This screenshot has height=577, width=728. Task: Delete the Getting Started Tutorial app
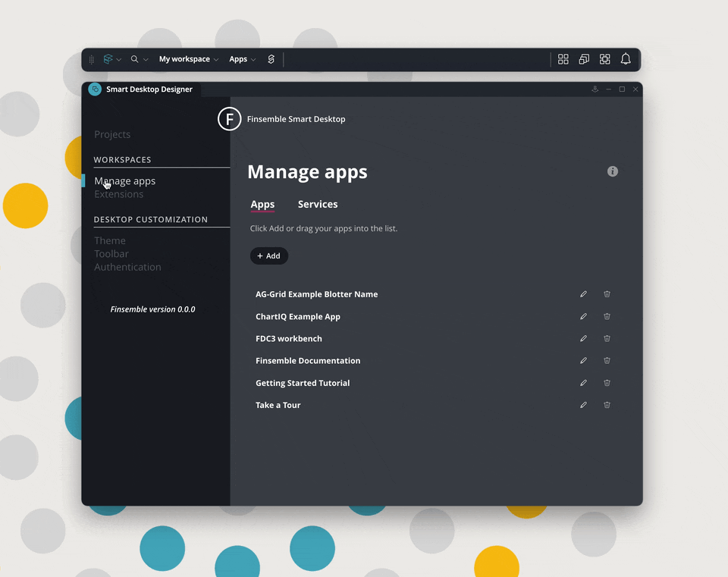coord(607,382)
